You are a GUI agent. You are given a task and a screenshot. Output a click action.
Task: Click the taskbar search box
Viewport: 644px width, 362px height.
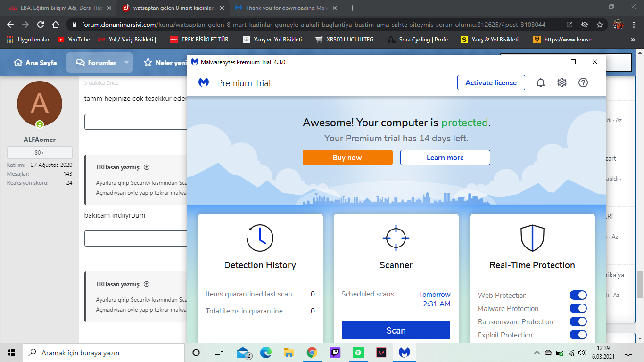[104, 353]
